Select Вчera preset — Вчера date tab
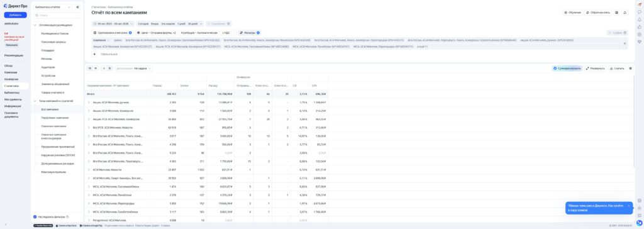Image resolution: width=644 pixels, height=229 pixels. [155, 24]
